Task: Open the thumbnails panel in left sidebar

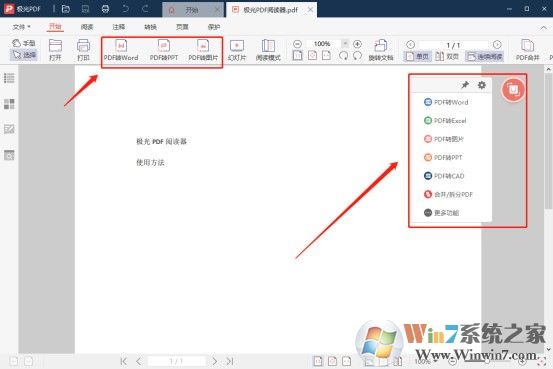Action: (x=9, y=104)
